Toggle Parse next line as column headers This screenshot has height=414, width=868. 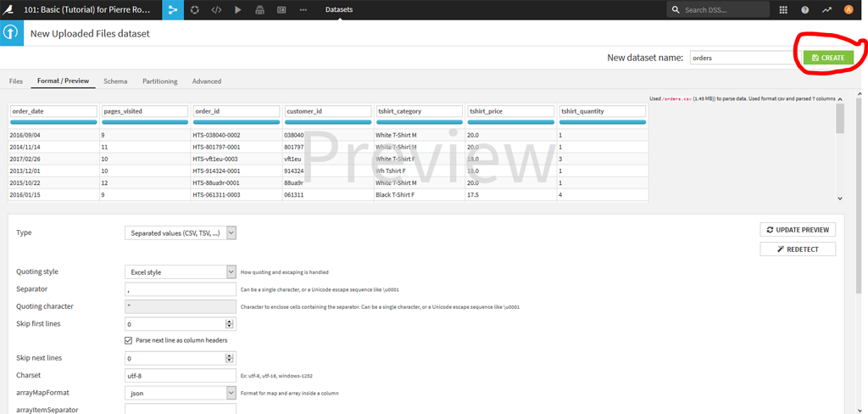tap(129, 340)
